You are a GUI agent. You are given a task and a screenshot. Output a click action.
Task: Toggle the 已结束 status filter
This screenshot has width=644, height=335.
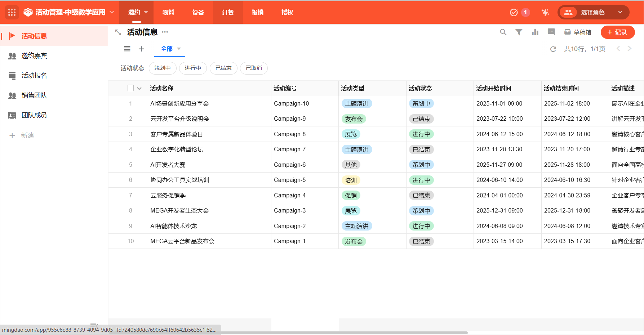223,68
